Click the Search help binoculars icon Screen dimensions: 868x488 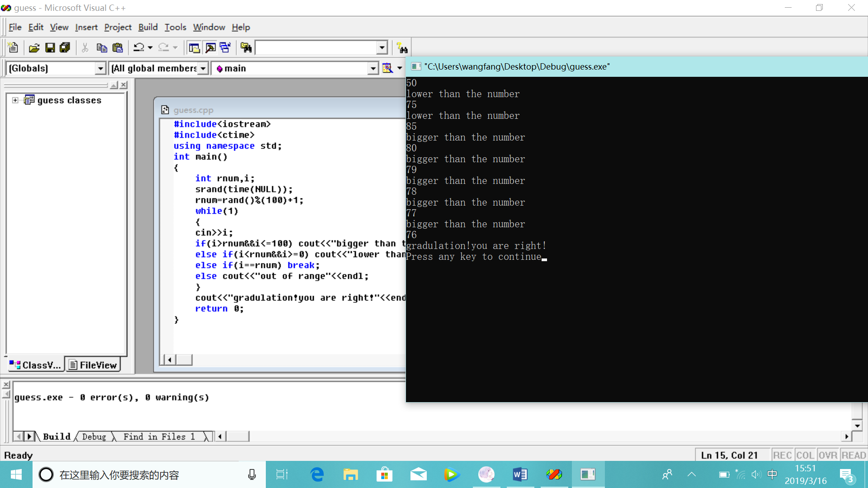[x=402, y=47]
